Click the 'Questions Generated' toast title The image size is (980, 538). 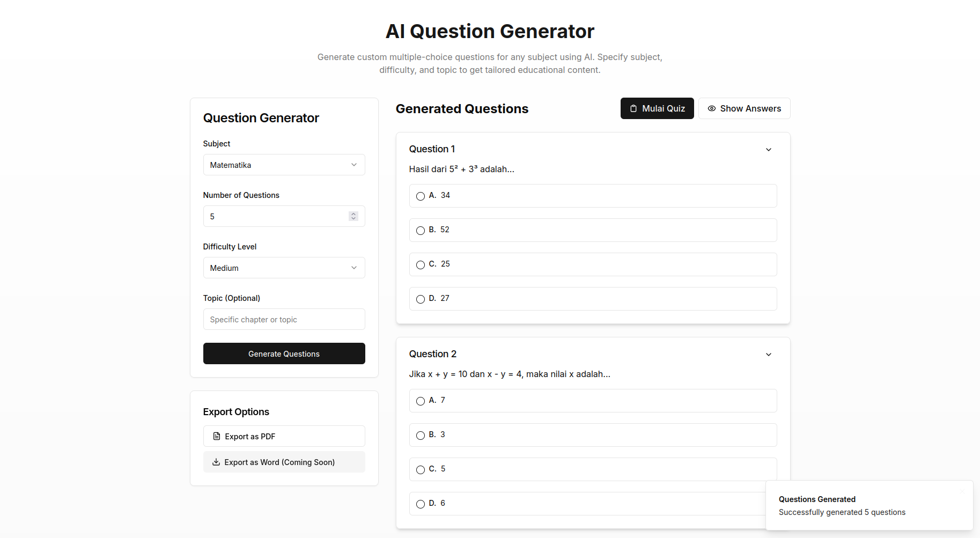(817, 499)
